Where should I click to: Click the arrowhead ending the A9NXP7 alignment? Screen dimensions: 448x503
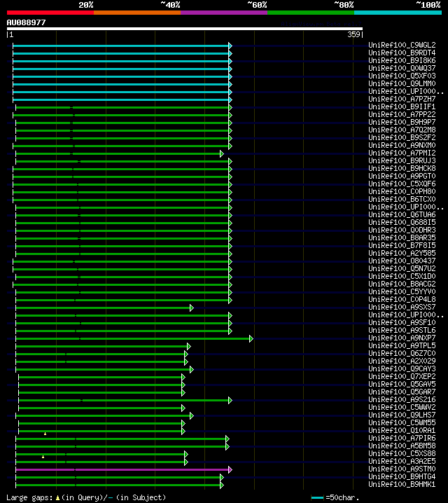point(251,339)
